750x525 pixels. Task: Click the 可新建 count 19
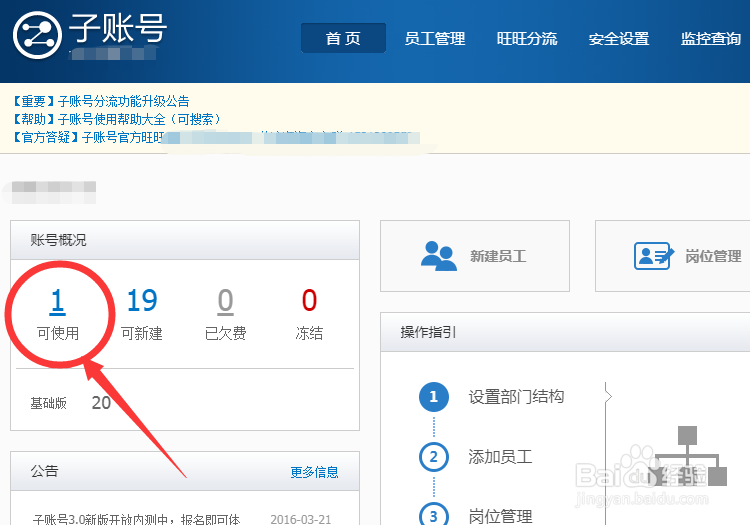click(x=142, y=301)
